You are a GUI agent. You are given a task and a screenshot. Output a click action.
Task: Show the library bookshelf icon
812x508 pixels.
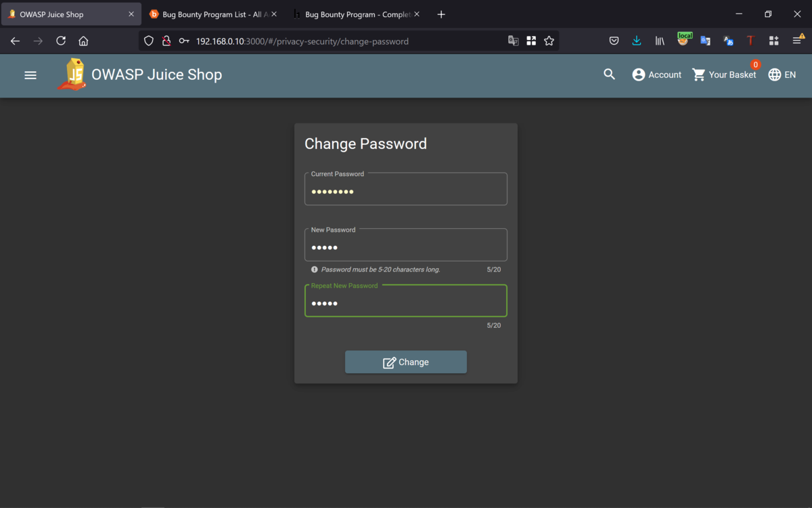point(660,41)
